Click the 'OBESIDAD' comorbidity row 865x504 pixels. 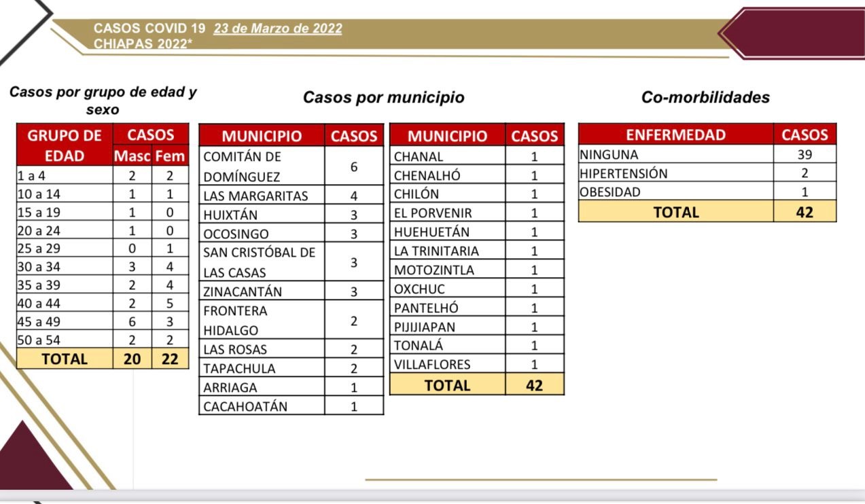(x=707, y=192)
